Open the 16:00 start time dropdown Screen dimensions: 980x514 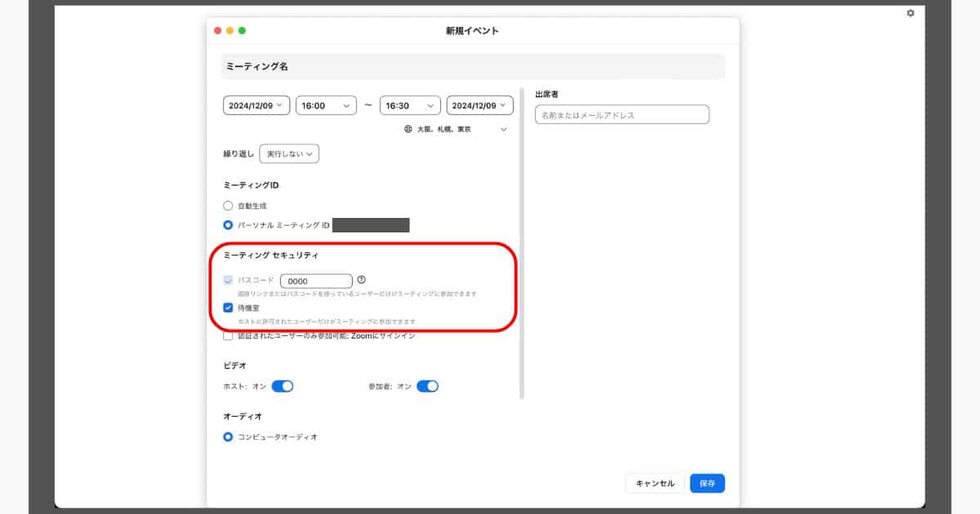point(326,105)
